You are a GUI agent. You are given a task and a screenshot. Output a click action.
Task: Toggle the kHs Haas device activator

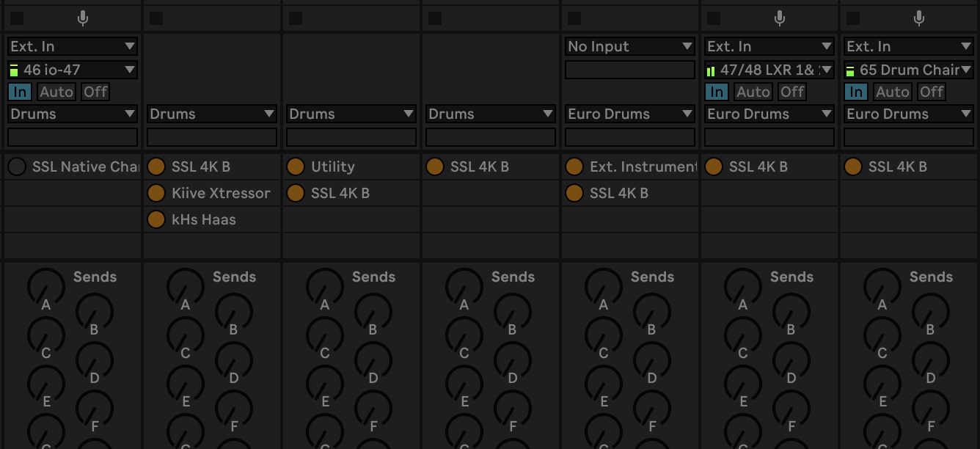point(156,219)
